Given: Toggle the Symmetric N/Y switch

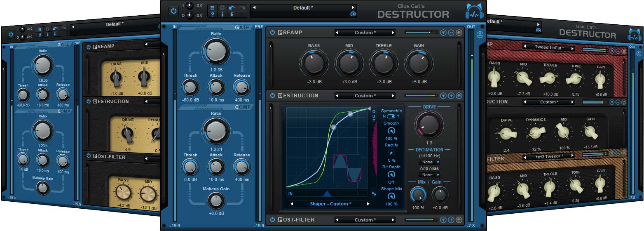Looking at the screenshot, I should (x=391, y=116).
